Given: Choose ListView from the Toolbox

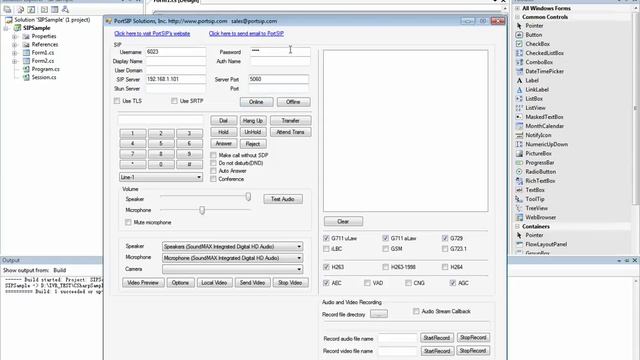Looking at the screenshot, I should 535,108.
